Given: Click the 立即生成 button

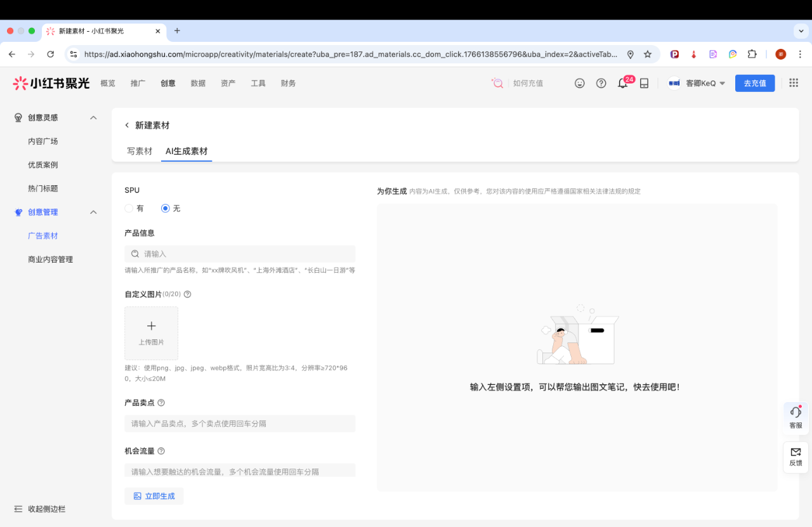Looking at the screenshot, I should coord(154,496).
